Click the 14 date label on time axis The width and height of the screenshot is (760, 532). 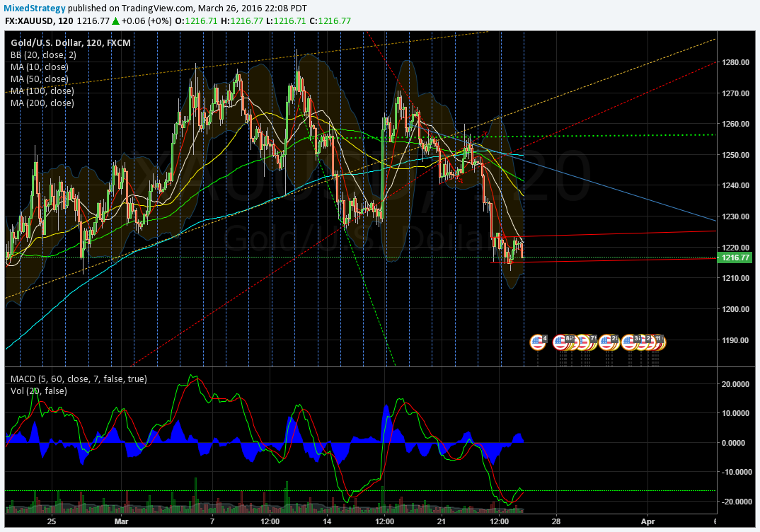click(x=327, y=522)
